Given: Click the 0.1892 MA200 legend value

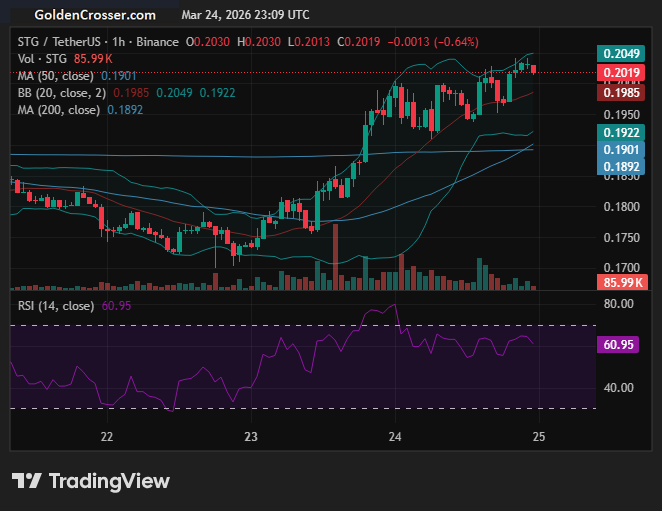Looking at the screenshot, I should 125,110.
